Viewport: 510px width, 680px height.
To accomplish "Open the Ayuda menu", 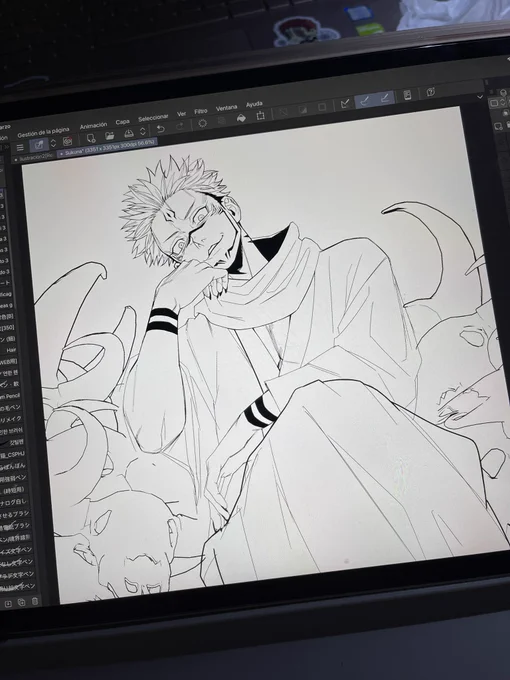I will pos(254,104).
